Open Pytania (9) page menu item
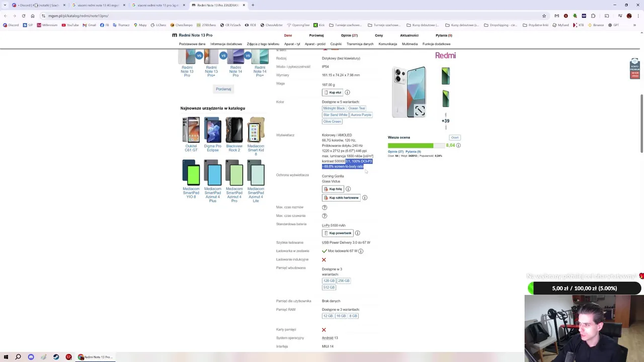Screen dimensions: 644x362 444,35
